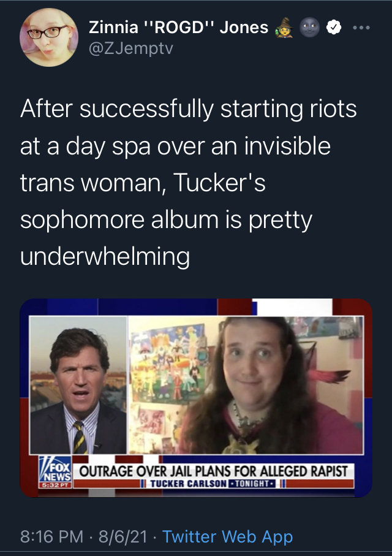The height and width of the screenshot is (556, 392).
Task: Click the colorful cartoon poster in image
Action: 167,365
